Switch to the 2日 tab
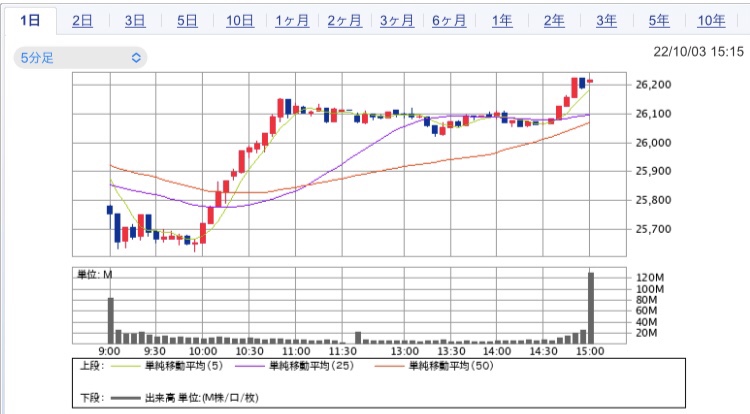Viewport: 750px width, 414px height. click(83, 21)
